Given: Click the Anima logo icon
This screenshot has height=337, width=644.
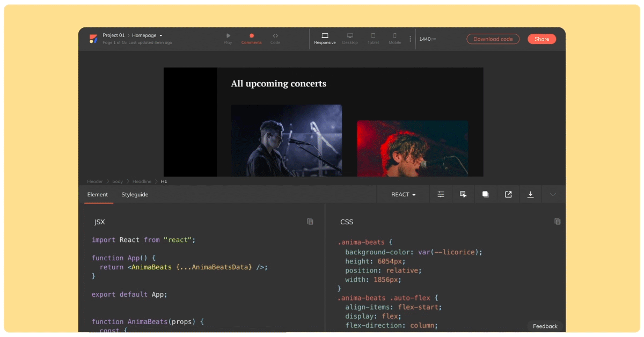Looking at the screenshot, I should [93, 39].
